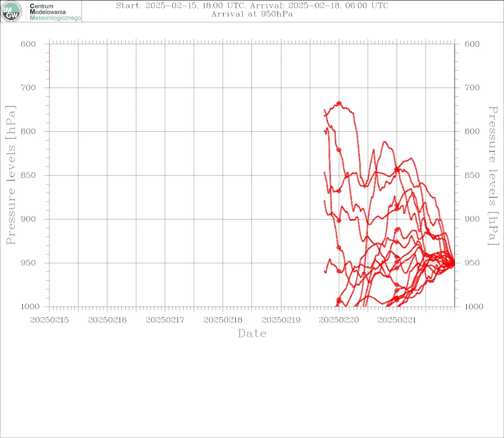Click the 'Date' axis title

click(x=252, y=334)
